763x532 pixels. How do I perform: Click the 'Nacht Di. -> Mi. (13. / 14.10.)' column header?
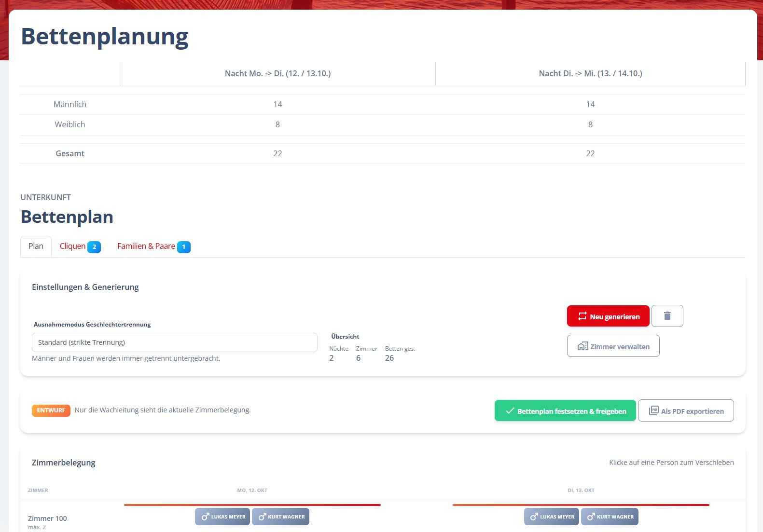pyautogui.click(x=590, y=73)
